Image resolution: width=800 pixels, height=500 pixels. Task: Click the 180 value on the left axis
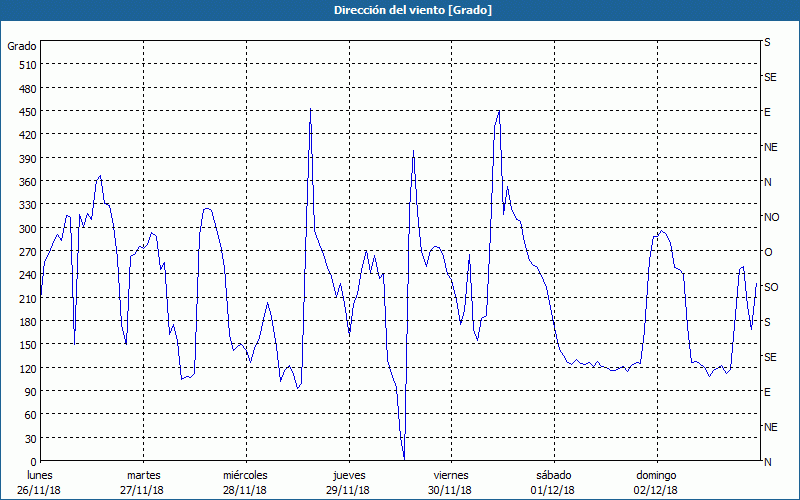click(x=28, y=321)
